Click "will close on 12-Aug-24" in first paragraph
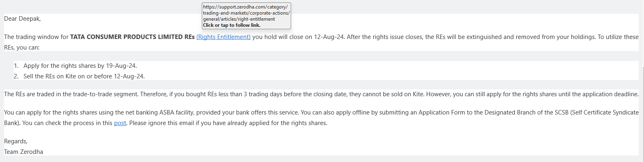Image resolution: width=644 pixels, height=162 pixels. tap(311, 37)
